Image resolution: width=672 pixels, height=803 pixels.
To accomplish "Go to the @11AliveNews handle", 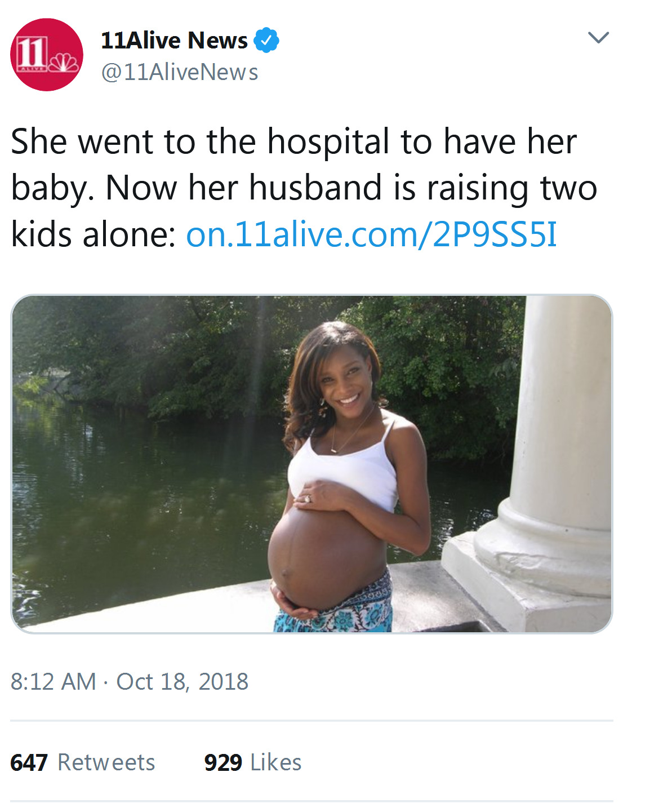I will 179,72.
